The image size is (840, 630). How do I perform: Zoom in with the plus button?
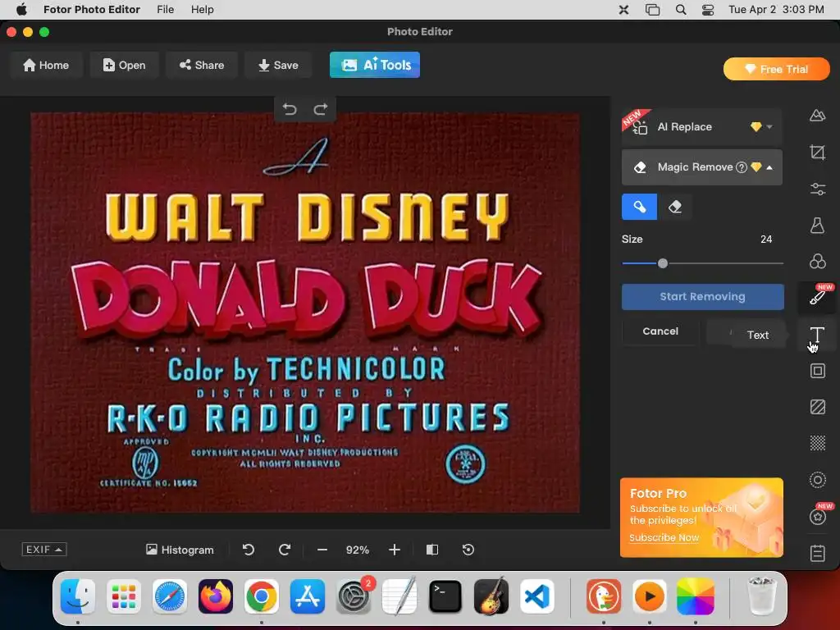click(395, 550)
